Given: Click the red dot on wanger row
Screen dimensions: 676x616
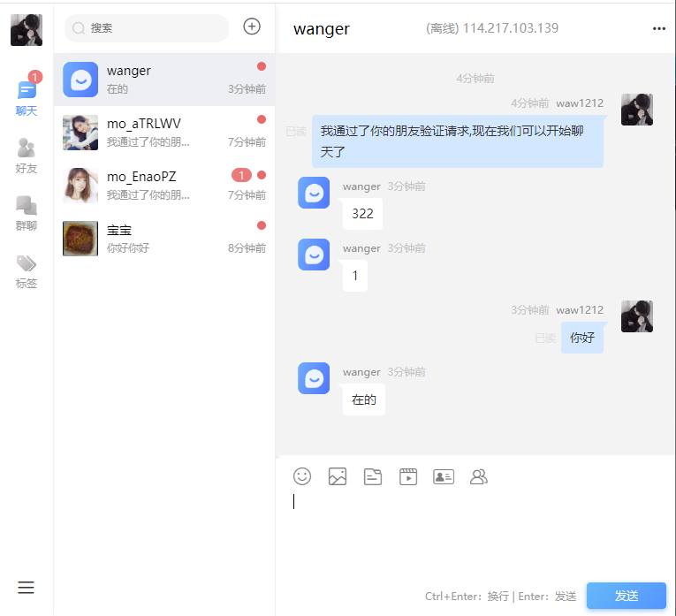Looking at the screenshot, I should point(262,66).
